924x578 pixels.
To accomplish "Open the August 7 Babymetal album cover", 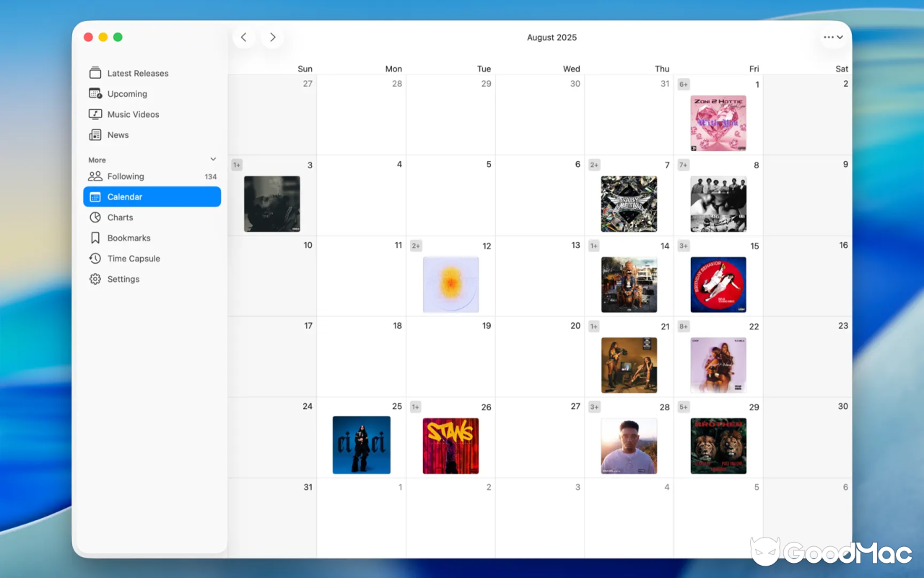I will (629, 204).
